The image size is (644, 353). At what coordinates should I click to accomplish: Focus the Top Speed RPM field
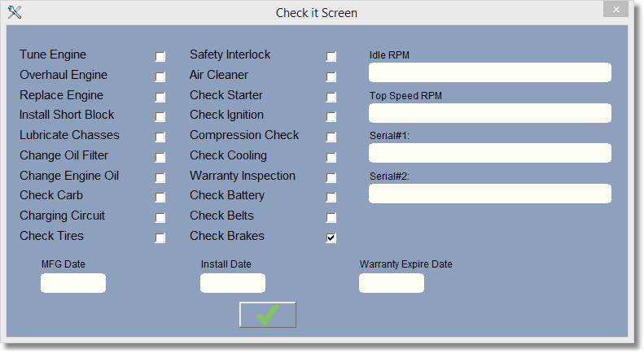[x=489, y=113]
